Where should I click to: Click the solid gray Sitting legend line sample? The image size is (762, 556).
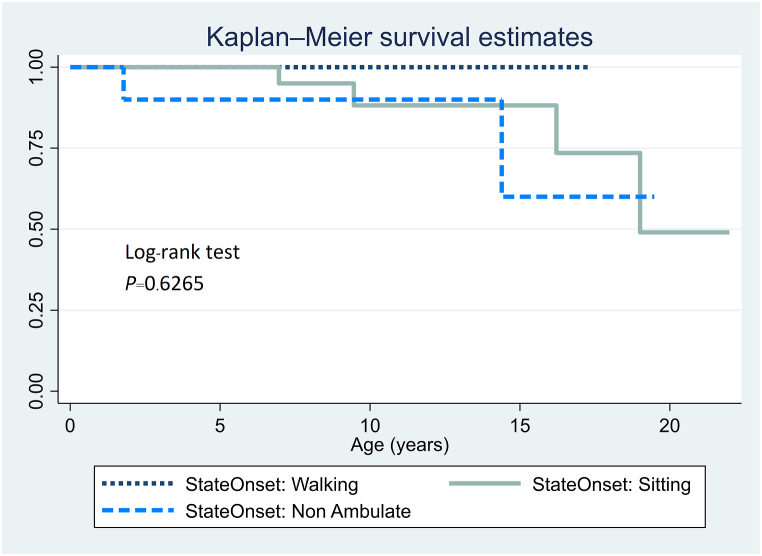click(x=487, y=486)
